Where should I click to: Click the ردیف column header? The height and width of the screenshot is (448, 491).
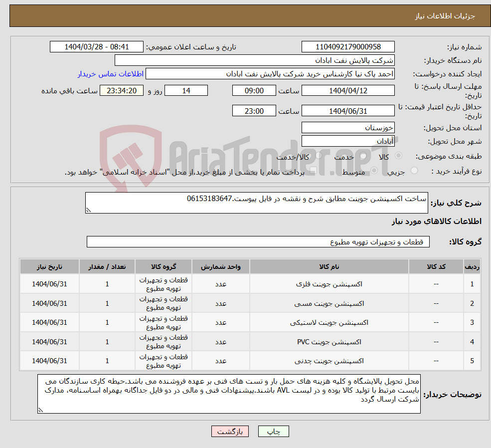pos(472,266)
